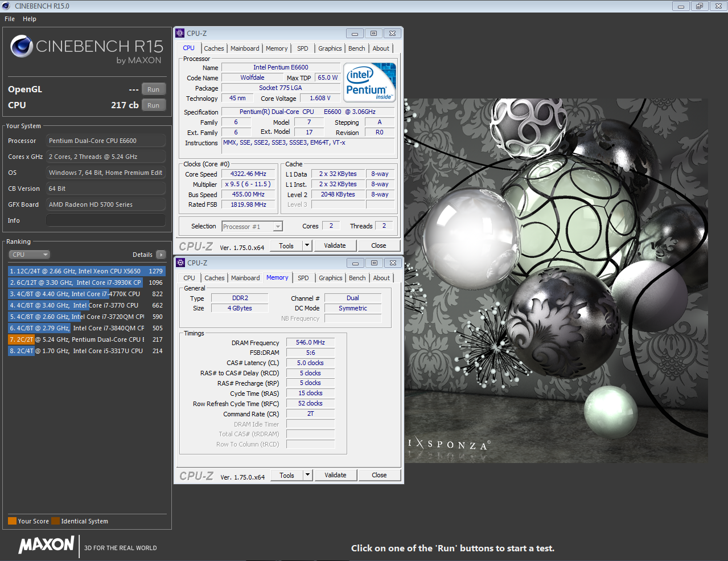Viewport: 728px width, 561px height.
Task: Click the DRAM Frequency value 546.0 MHz
Action: (x=310, y=342)
